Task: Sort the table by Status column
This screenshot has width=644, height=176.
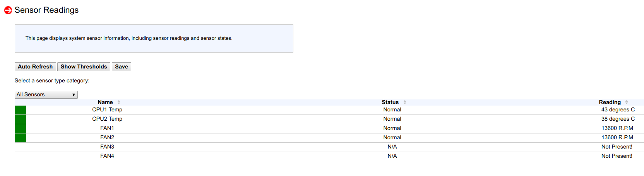Action: (405, 103)
